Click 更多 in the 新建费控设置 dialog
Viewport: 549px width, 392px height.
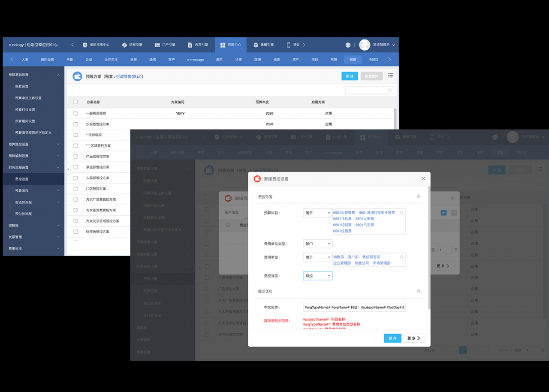(414, 338)
